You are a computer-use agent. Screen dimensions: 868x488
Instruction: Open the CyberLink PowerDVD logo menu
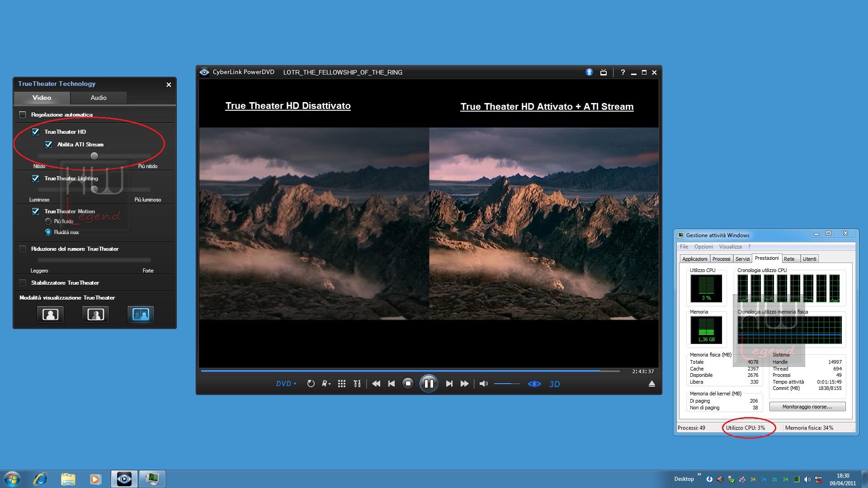tap(204, 72)
